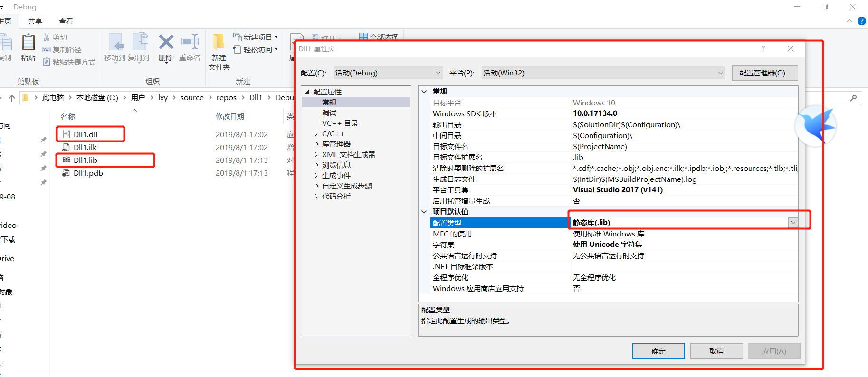Switch to the 查看 ribbon tab
The image size is (868, 377).
pos(66,21)
